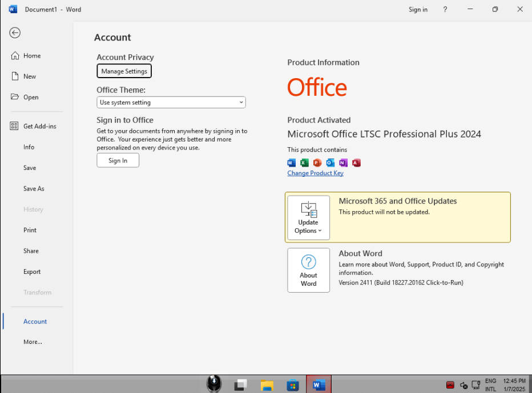Expand the Update Options dropdown button

[x=308, y=218]
